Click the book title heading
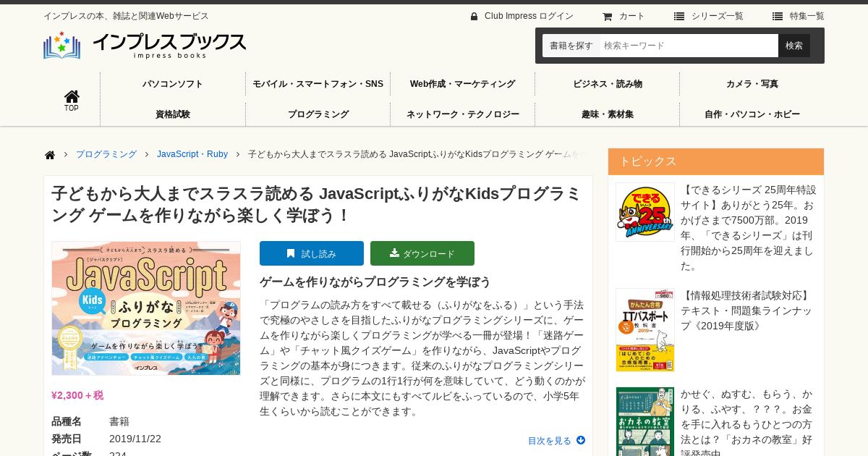This screenshot has height=456, width=868. 317,205
